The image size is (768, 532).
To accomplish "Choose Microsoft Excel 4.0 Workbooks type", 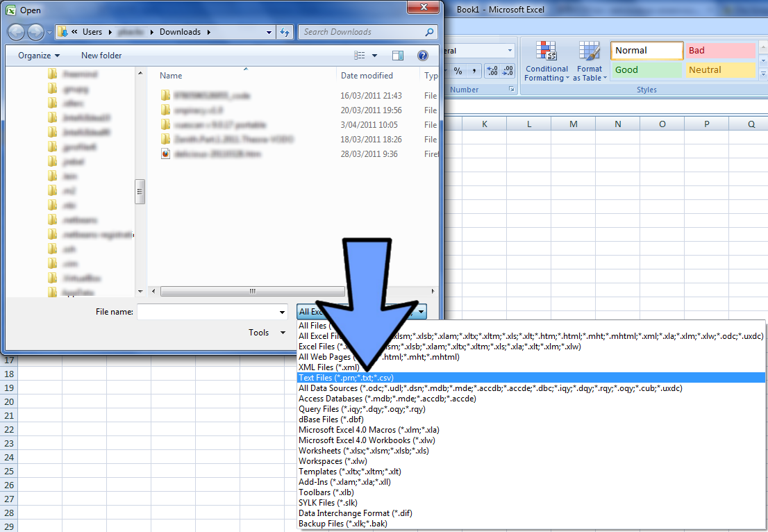I will pos(531,440).
